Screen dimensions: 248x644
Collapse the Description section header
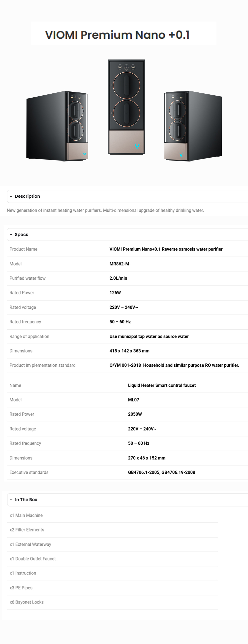tap(28, 196)
